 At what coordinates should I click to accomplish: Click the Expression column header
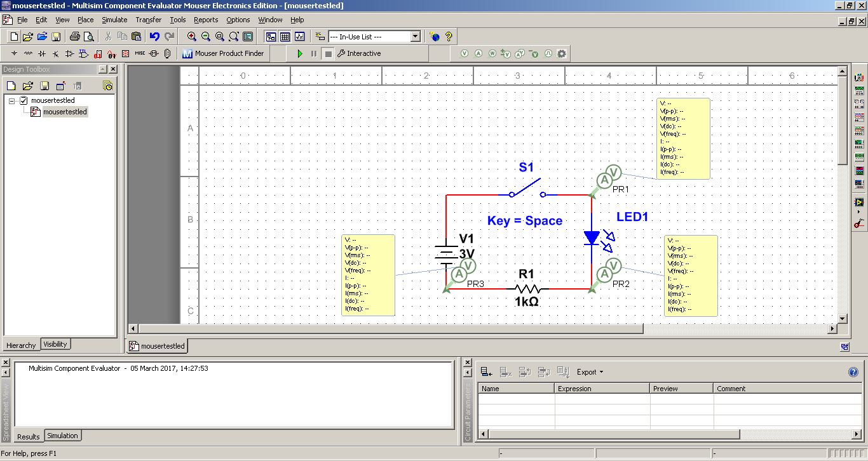click(x=602, y=389)
